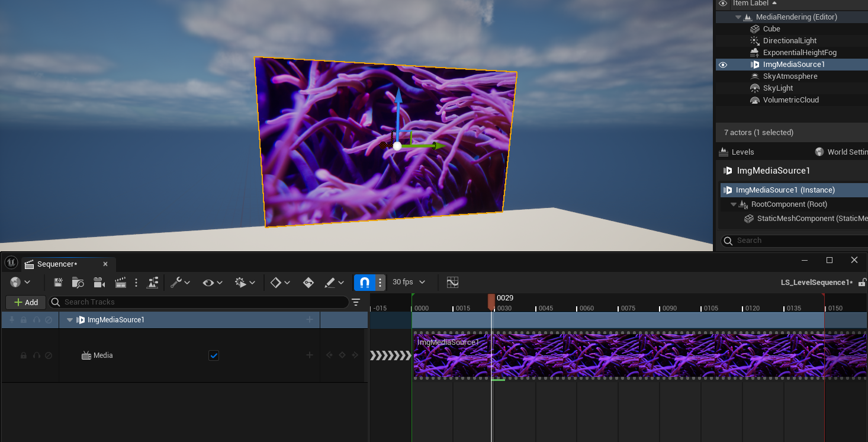The image size is (868, 442).
Task: Open the track filter icon beside Search Tracks
Action: tap(356, 302)
